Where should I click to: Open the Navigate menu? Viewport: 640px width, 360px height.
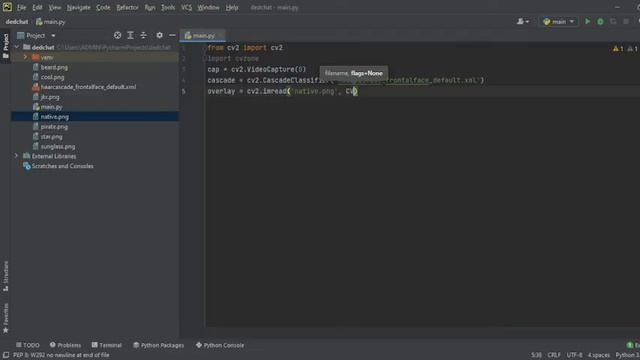coord(78,7)
